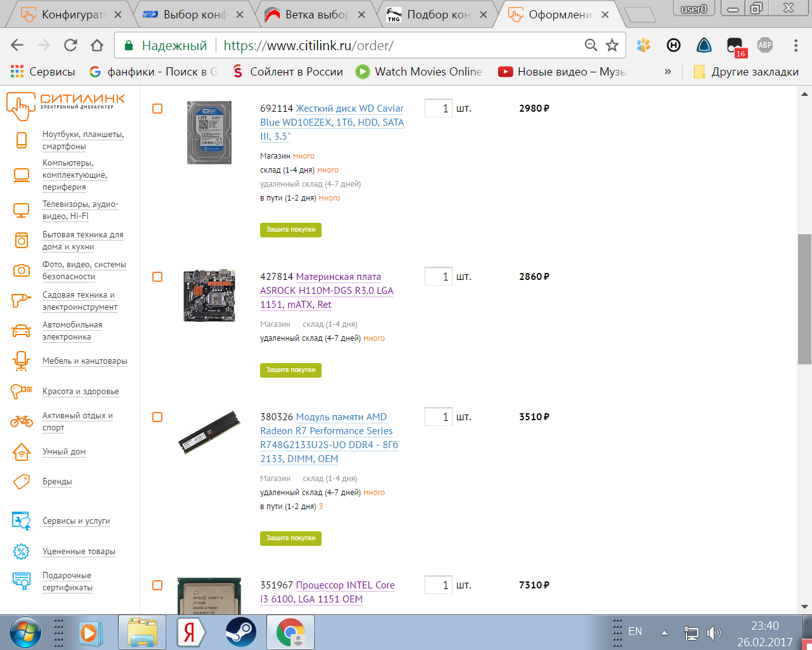Open the Chrome three-dot menu
Screen dimensions: 812x650
[796, 45]
